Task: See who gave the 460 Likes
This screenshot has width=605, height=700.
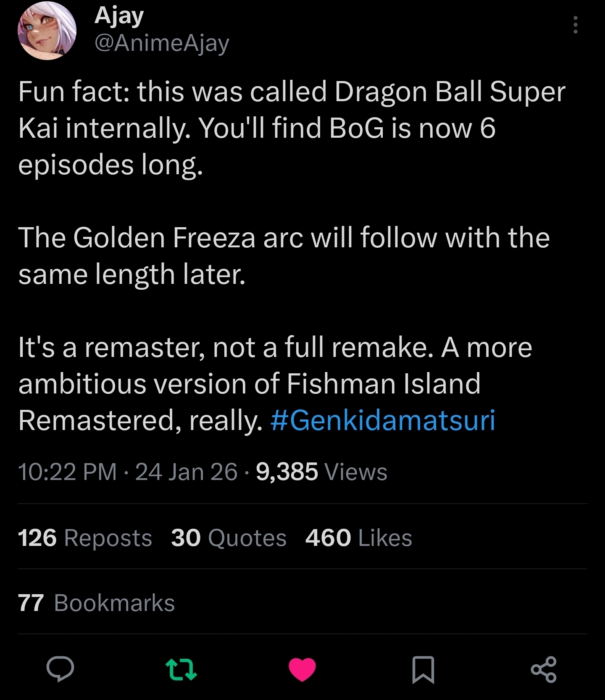Action: [x=359, y=538]
